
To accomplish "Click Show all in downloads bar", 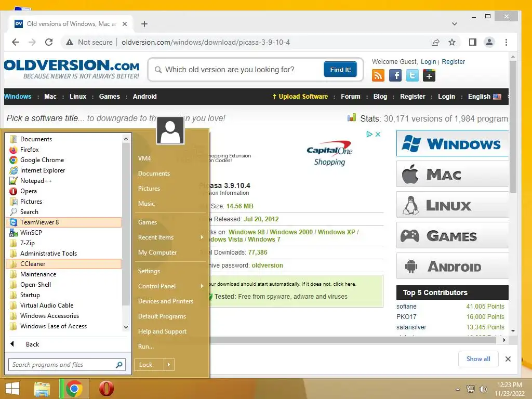I will click(x=478, y=359).
